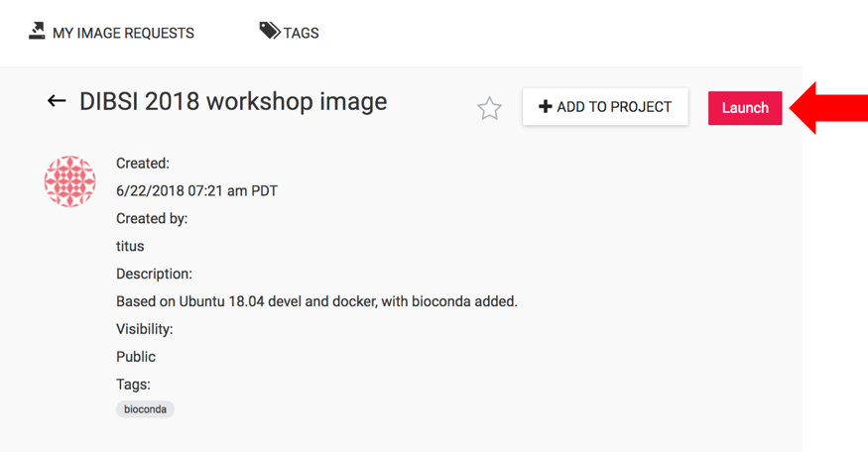Click the creator name titus
Image resolution: width=868 pixels, height=452 pixels.
(130, 246)
